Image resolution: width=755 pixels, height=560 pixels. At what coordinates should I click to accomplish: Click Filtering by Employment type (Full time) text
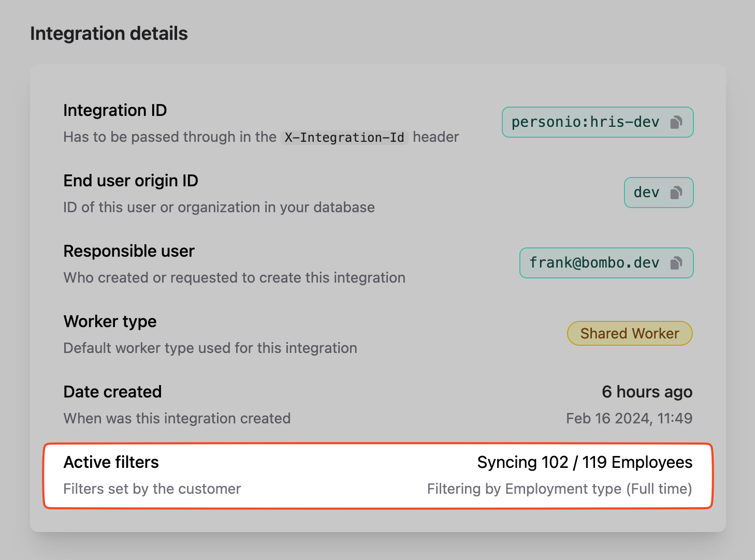(560, 489)
